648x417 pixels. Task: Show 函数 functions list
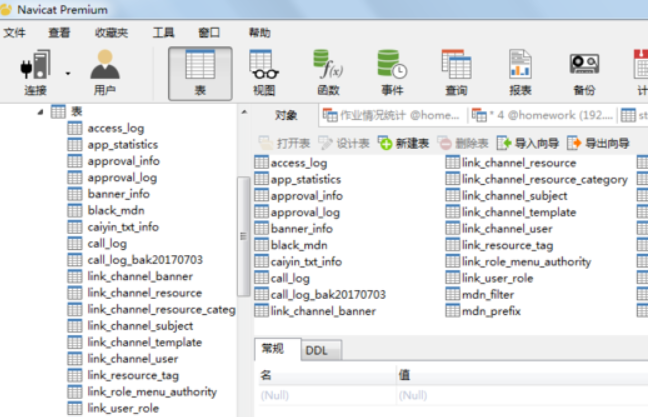[x=328, y=73]
